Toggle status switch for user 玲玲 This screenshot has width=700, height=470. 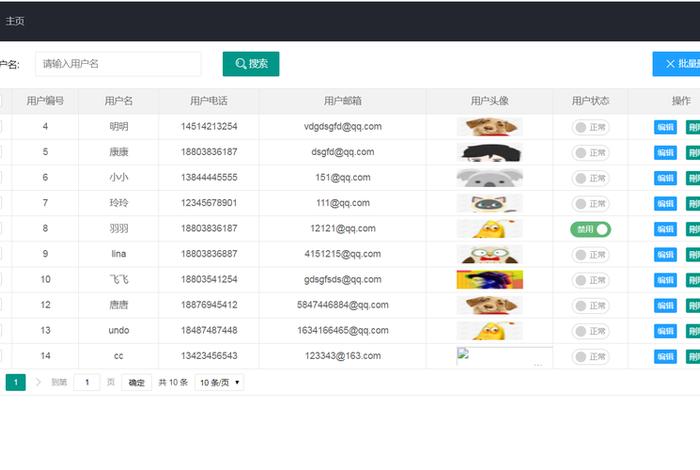[x=591, y=204]
